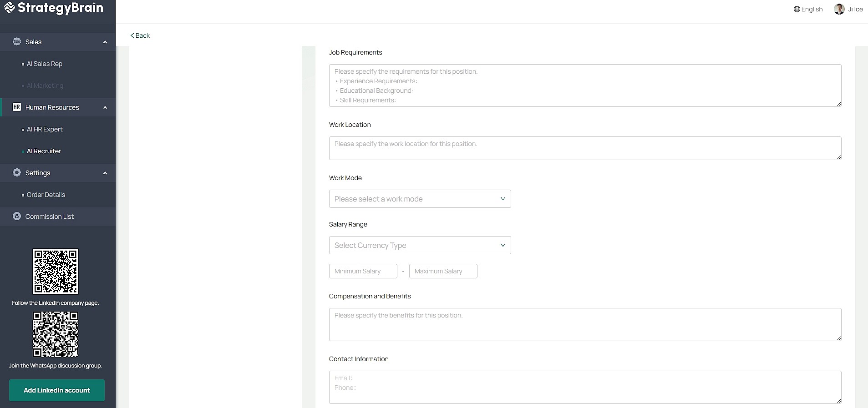Screen dimensions: 868x408
Task: Collapse the Human Resources section chevron
Action: [105, 107]
